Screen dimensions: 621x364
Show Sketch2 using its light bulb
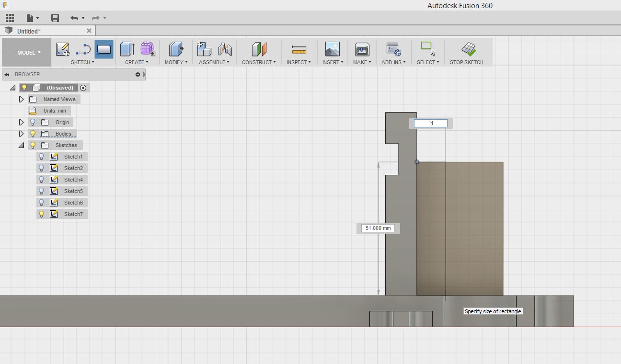click(41, 168)
